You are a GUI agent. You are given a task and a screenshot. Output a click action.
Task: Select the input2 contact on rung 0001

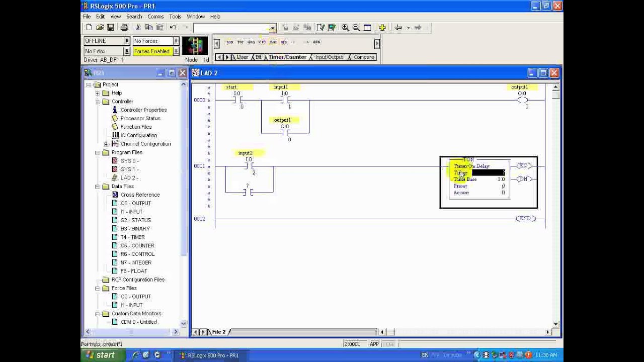point(249,166)
